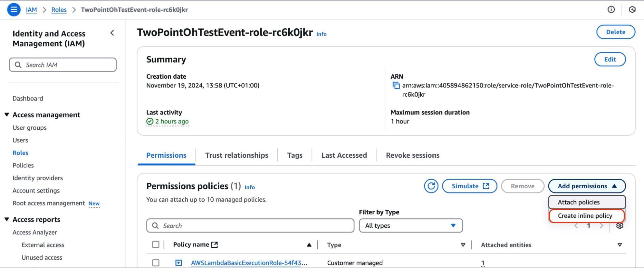The height and width of the screenshot is (268, 644).
Task: Switch to the Permissions tab
Action: click(x=166, y=155)
